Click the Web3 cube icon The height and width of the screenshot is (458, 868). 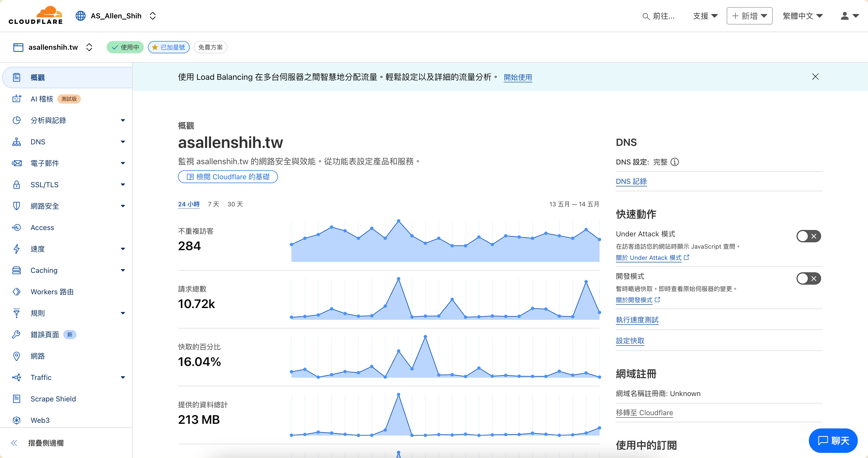point(17,420)
